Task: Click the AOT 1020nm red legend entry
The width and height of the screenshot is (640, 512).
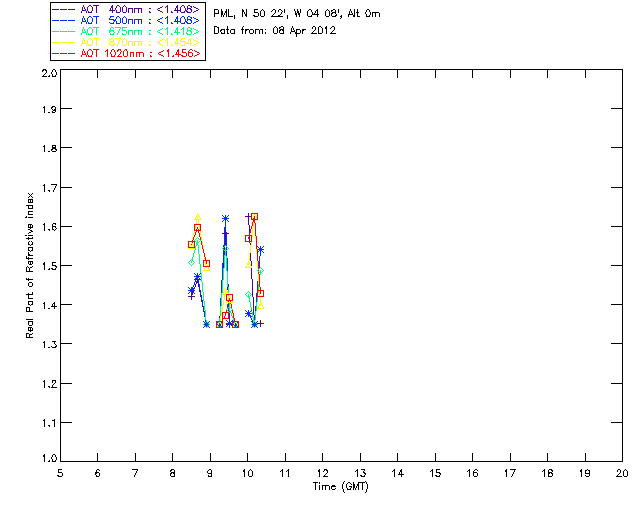Action: pos(127,53)
